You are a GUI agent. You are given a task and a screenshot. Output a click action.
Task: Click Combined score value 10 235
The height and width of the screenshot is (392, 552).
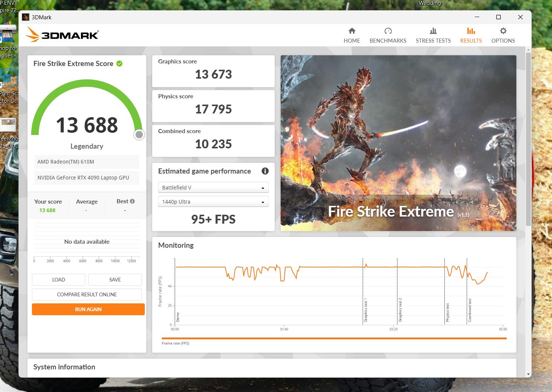coord(213,144)
